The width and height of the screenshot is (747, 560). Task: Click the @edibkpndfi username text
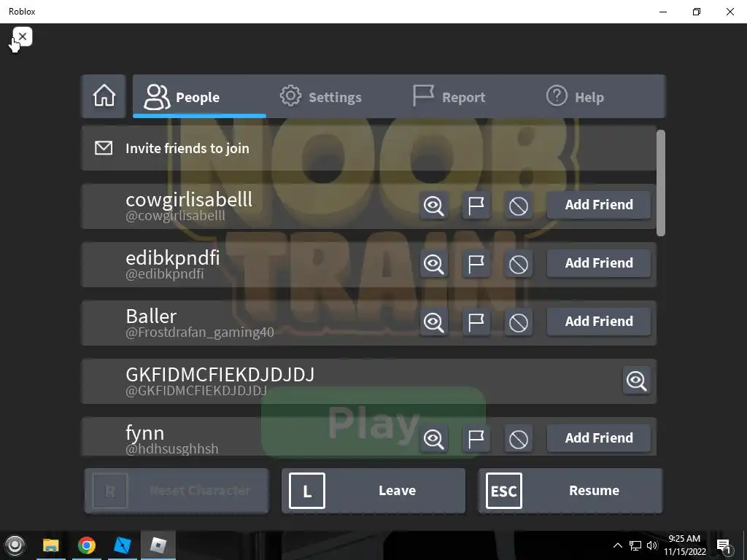click(x=165, y=274)
